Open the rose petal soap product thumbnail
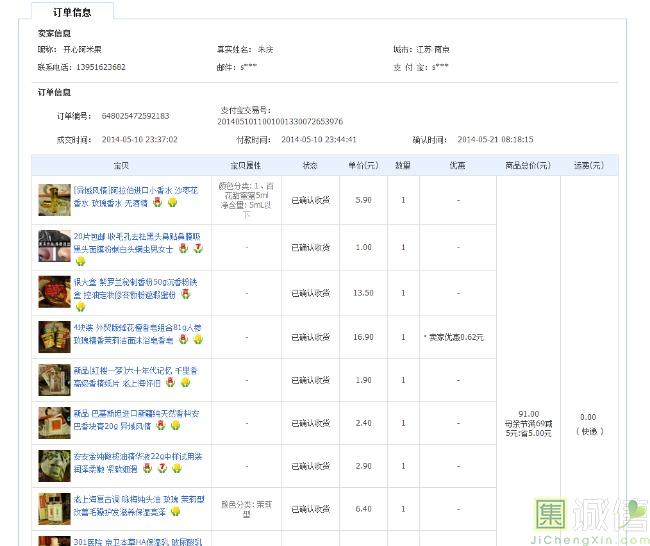This screenshot has width=650, height=546. tap(54, 334)
